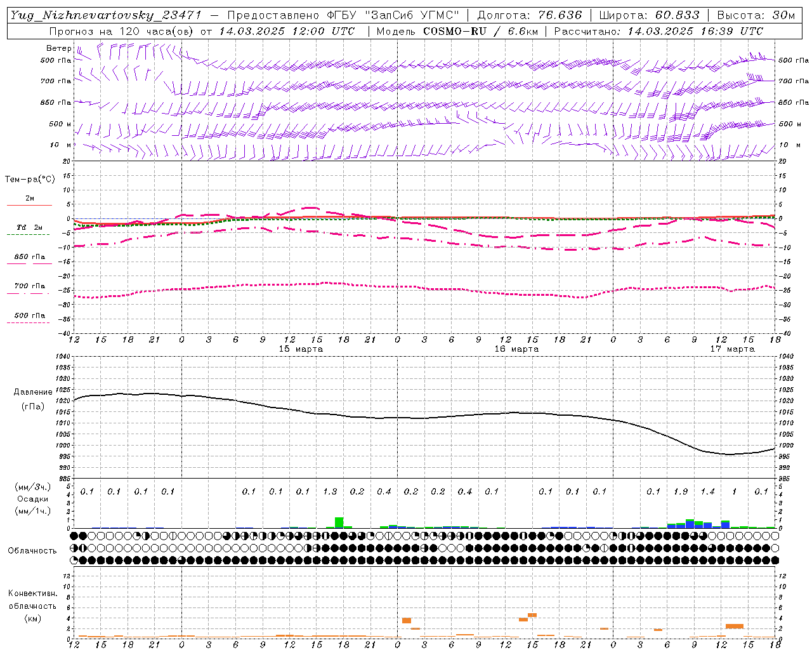Select the 'Предоставлено ФГБУ ЗапСиб УГМС' header text

(x=343, y=15)
